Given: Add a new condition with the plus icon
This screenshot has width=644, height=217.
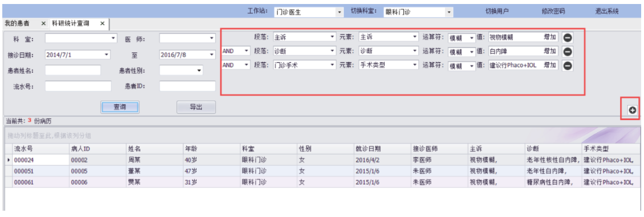Looking at the screenshot, I should click(633, 110).
